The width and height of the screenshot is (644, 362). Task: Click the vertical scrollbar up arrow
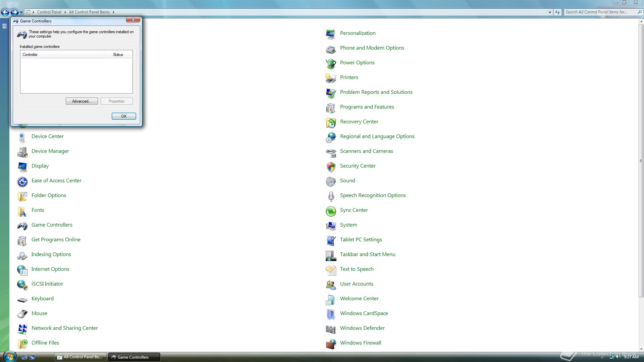tap(641, 22)
